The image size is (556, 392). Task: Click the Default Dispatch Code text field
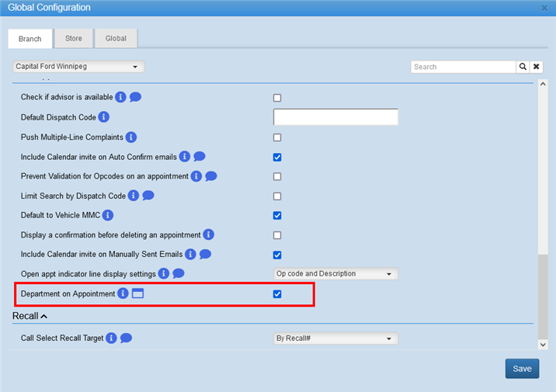[335, 117]
